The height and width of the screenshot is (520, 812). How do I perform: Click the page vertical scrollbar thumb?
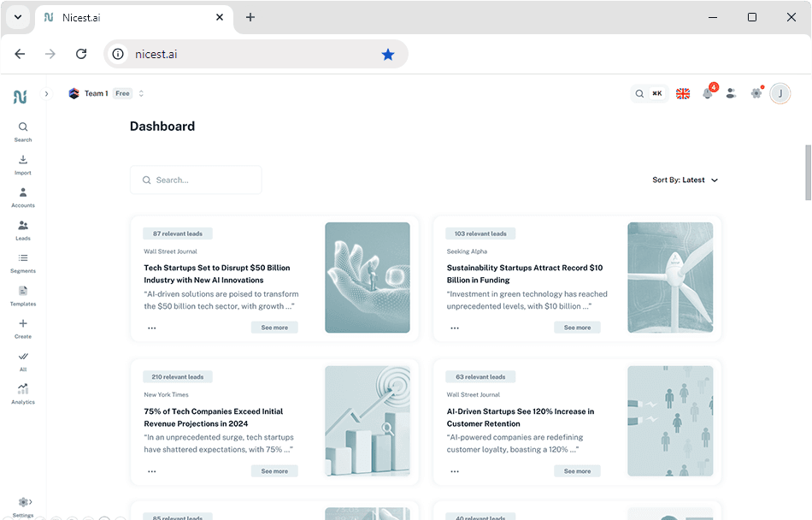click(808, 173)
